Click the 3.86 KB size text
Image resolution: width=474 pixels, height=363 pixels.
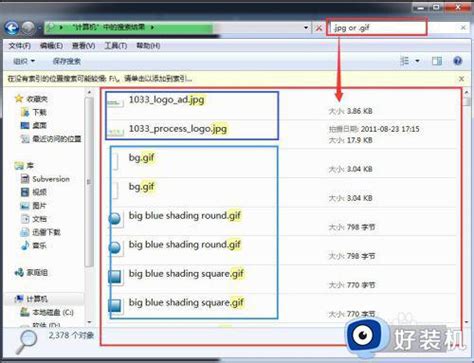click(x=360, y=111)
